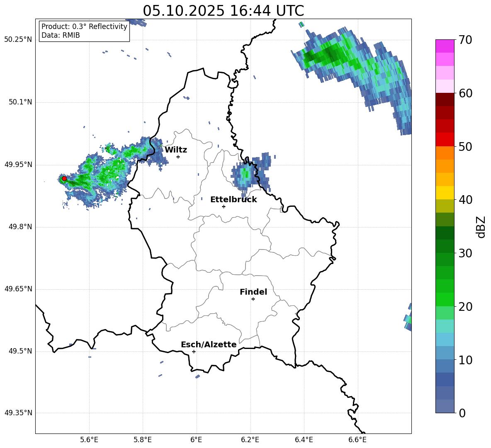This screenshot has width=491, height=448.
Task: Click the 40 label on the colorbar
Action: tap(465, 200)
